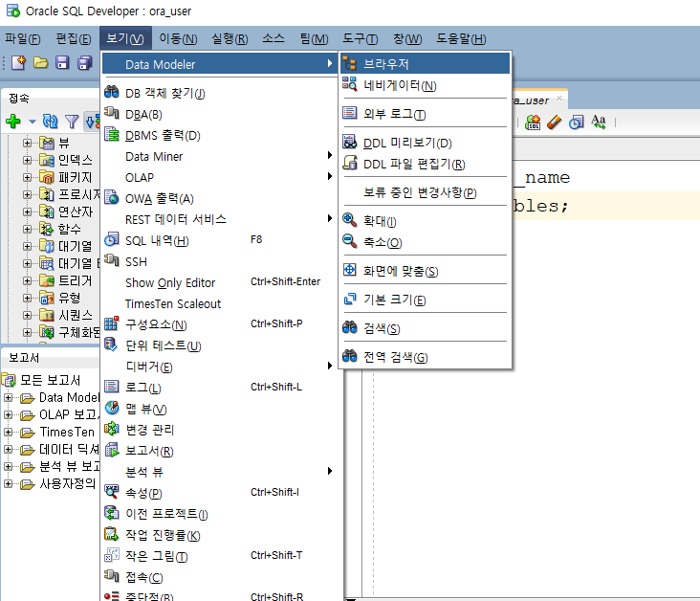Image resolution: width=700 pixels, height=601 pixels.
Task: Select 화면에 맞춤(S) entry
Action: click(x=425, y=271)
